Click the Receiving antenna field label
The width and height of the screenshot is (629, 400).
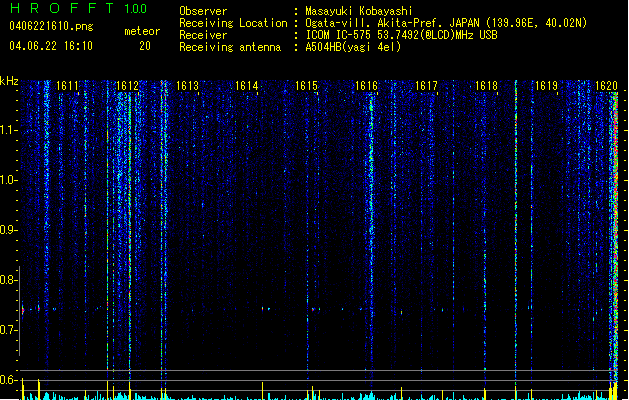pos(230,47)
